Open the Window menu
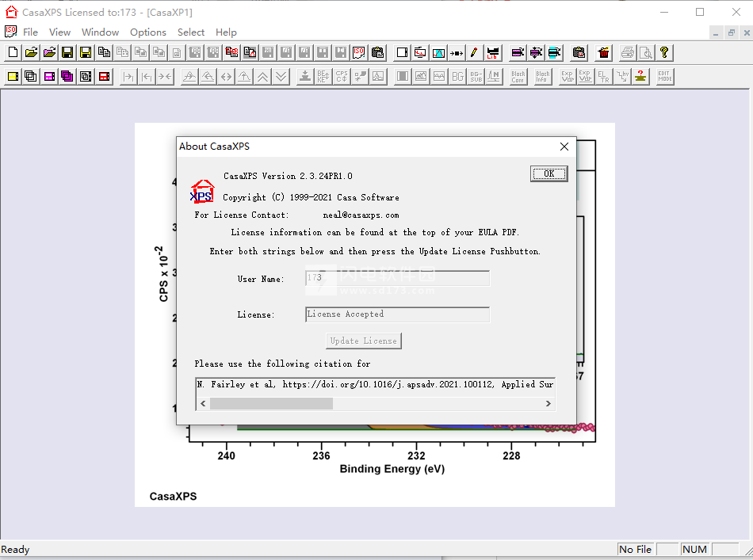 [x=101, y=32]
